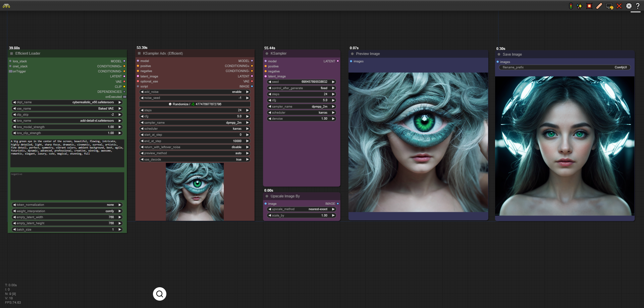Image resolution: width=644 pixels, height=308 pixels.
Task: Toggle collapse dot on Save Image node
Action: click(499, 55)
